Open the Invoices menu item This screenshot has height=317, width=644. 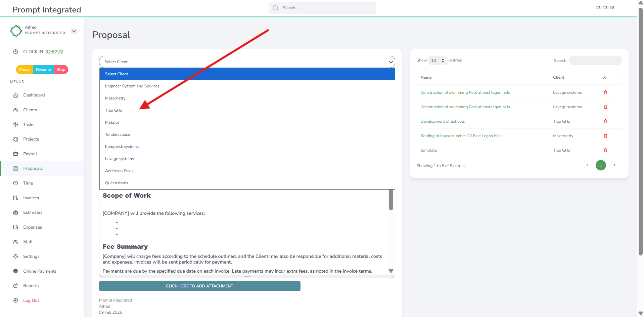[x=31, y=198]
